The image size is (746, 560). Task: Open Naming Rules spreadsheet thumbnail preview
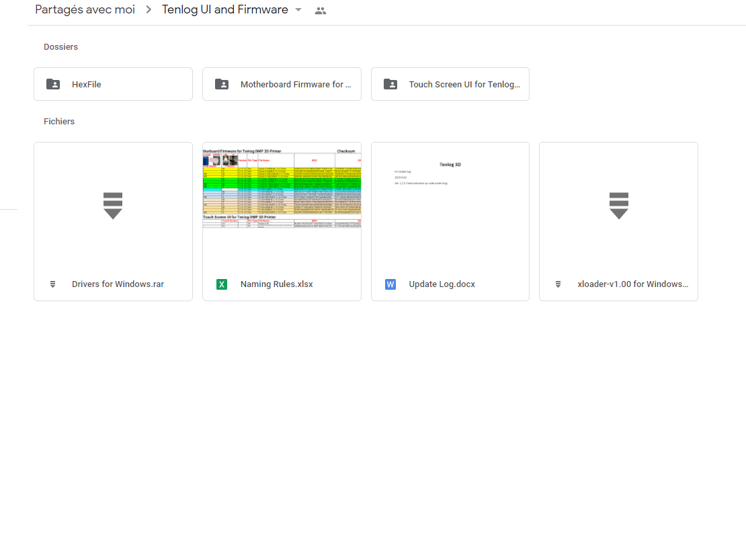point(282,205)
